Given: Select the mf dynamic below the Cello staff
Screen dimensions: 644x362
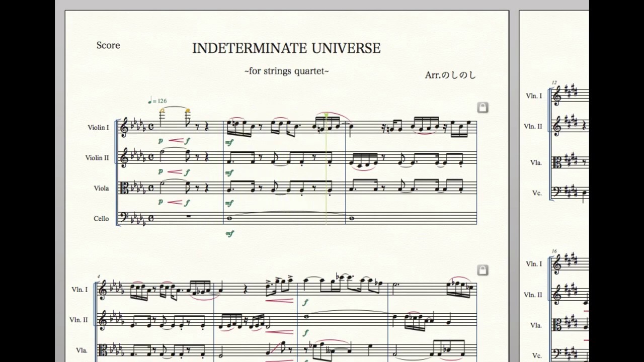Looking at the screenshot, I should pyautogui.click(x=229, y=233).
